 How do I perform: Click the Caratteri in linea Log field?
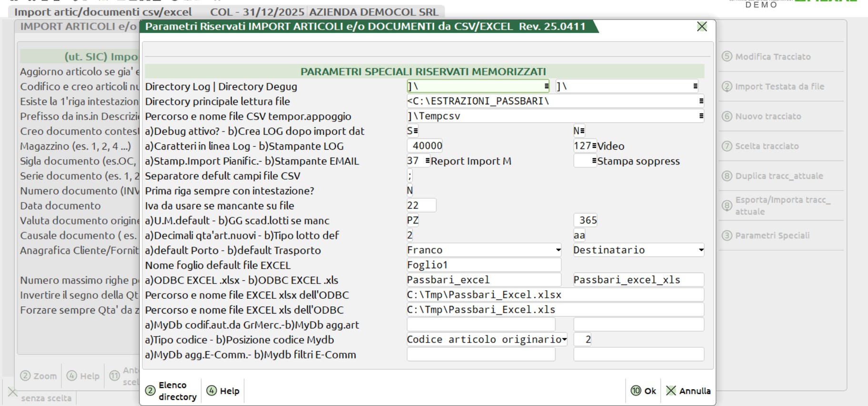pyautogui.click(x=425, y=146)
